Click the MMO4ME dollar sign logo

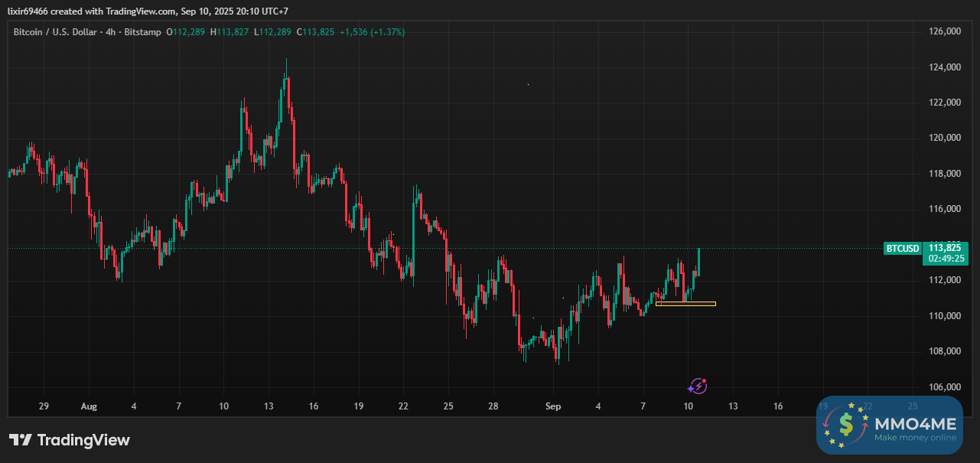point(845,425)
